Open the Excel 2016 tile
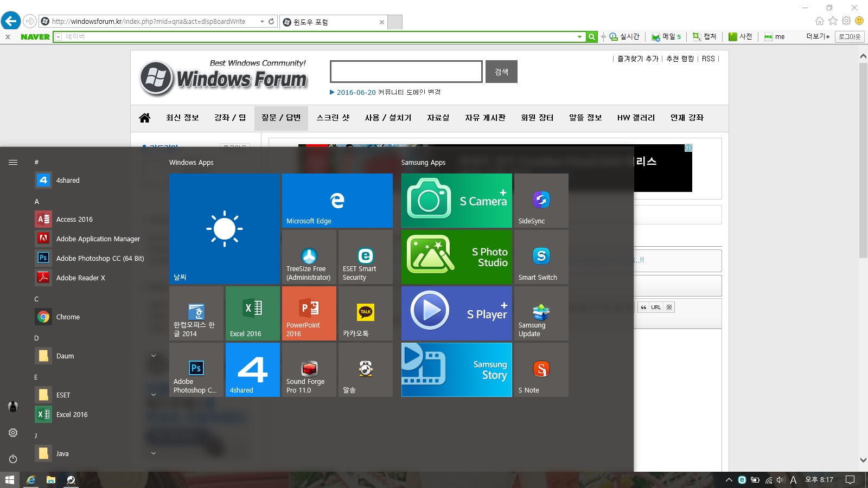Viewport: 868px width, 488px height. click(252, 313)
